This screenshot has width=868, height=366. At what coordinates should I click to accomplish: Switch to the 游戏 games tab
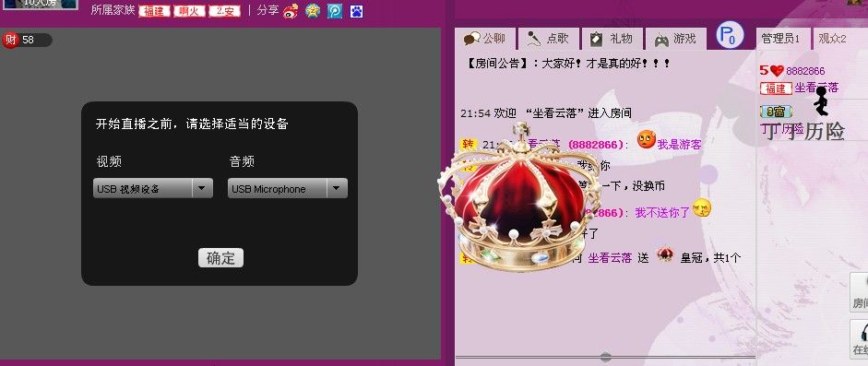tap(676, 39)
